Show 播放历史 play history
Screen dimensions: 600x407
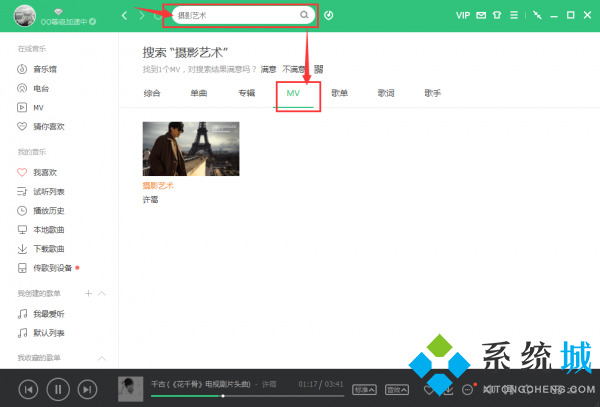point(41,211)
